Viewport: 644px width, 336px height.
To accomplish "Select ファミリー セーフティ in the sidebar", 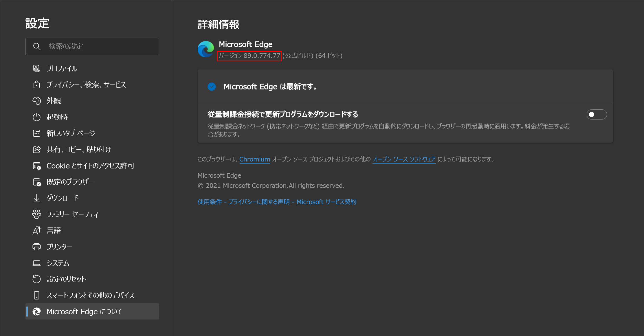I will tap(92, 214).
